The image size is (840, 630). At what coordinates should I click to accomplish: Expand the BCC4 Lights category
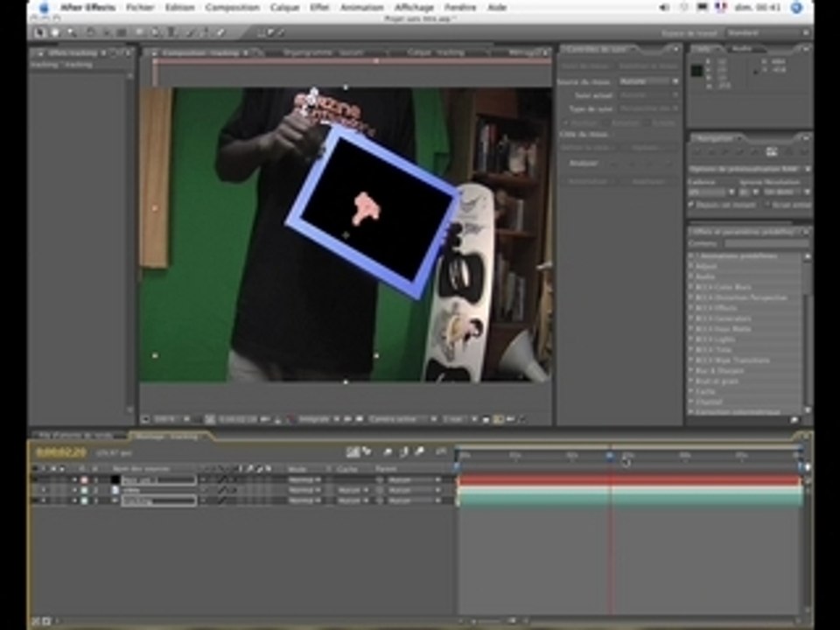click(x=692, y=339)
